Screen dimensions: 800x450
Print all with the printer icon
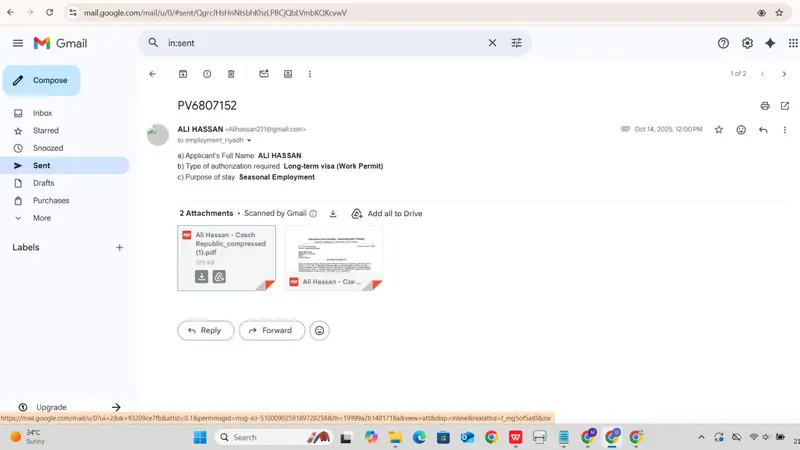tap(765, 106)
